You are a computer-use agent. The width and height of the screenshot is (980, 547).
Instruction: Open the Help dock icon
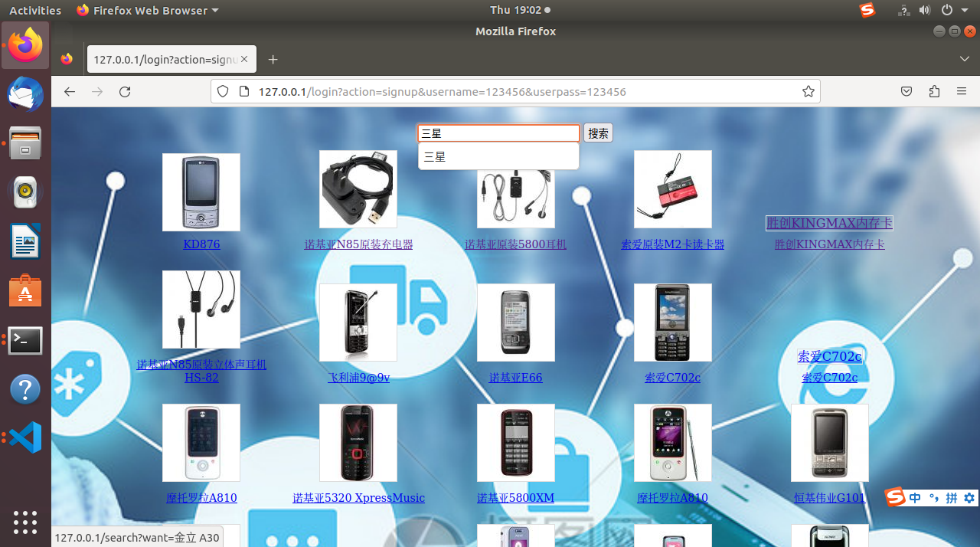pos(25,390)
